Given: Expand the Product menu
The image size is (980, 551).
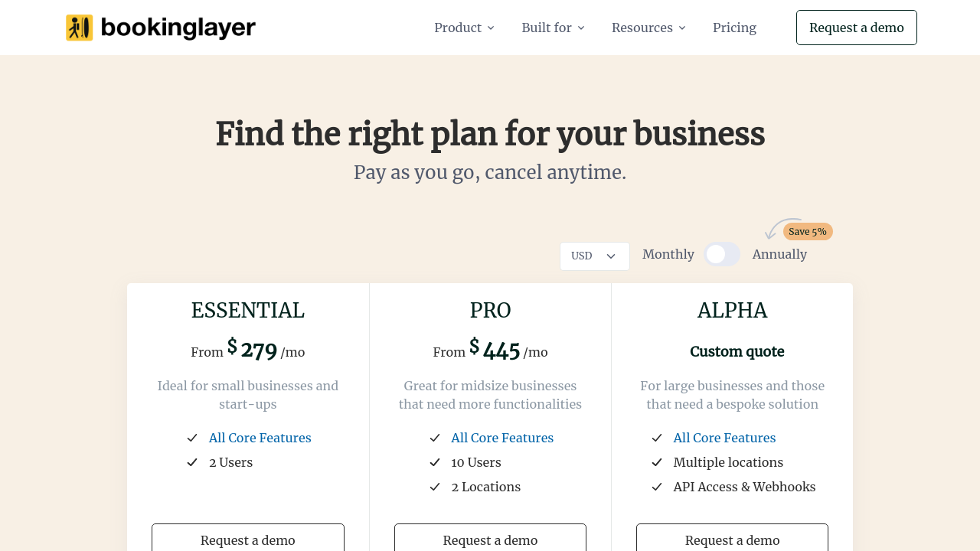Looking at the screenshot, I should [464, 28].
